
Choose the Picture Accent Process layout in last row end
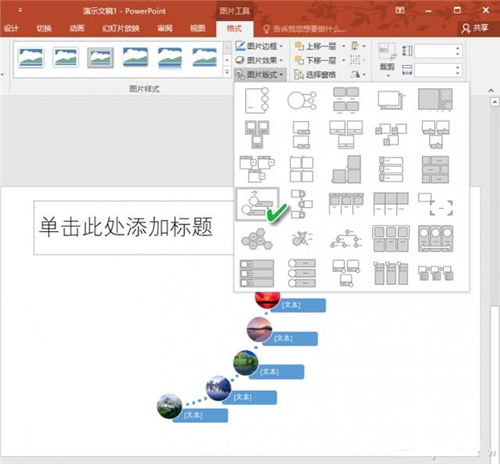[435, 273]
